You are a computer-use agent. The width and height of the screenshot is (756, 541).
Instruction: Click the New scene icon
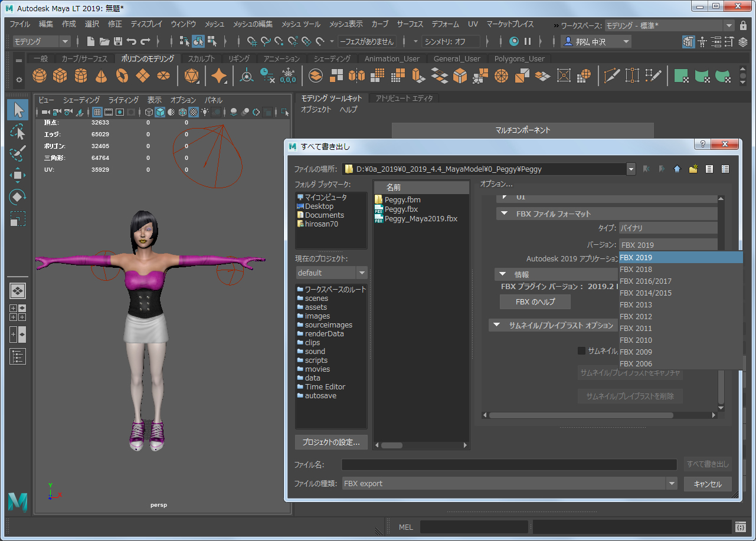90,41
